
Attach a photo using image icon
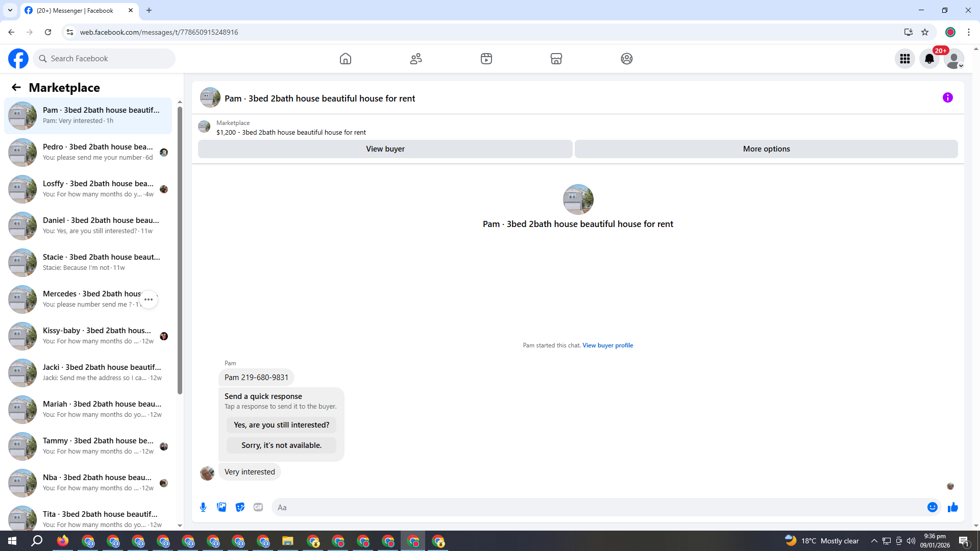(222, 507)
